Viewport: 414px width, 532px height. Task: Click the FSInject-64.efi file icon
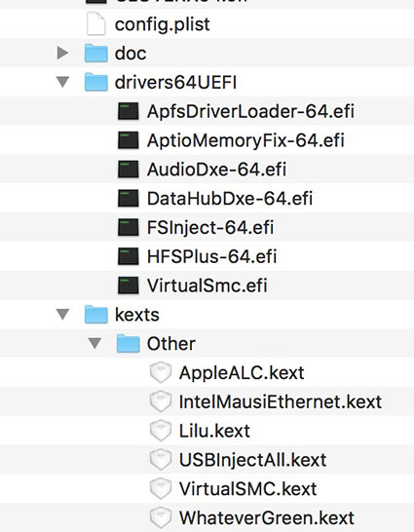coord(129,227)
